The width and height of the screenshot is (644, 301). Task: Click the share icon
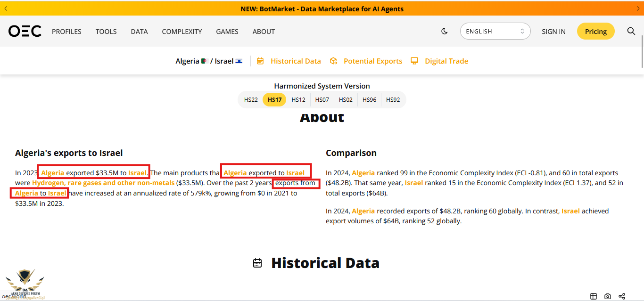(622, 296)
